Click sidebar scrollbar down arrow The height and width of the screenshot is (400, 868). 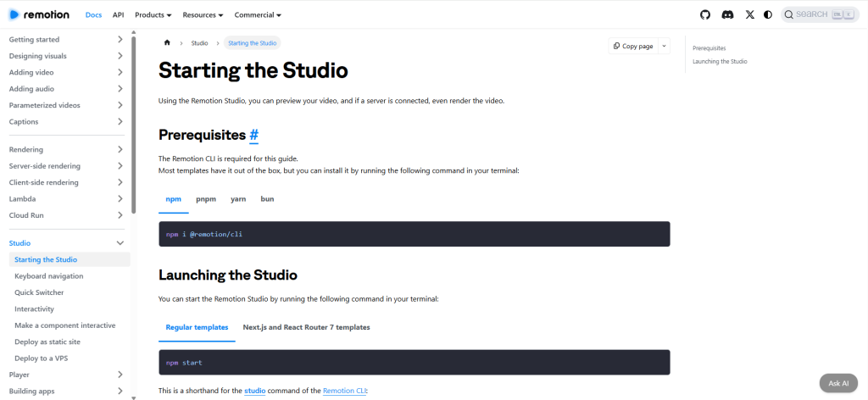133,397
